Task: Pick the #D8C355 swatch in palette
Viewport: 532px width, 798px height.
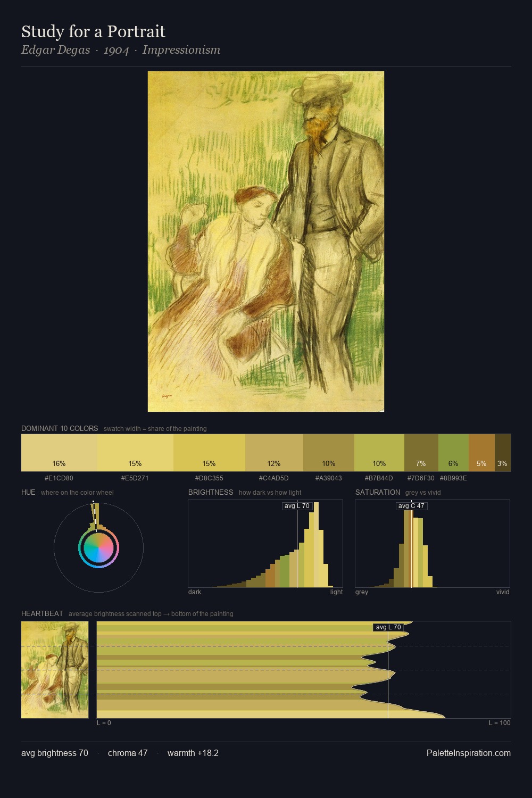Action: tap(209, 453)
